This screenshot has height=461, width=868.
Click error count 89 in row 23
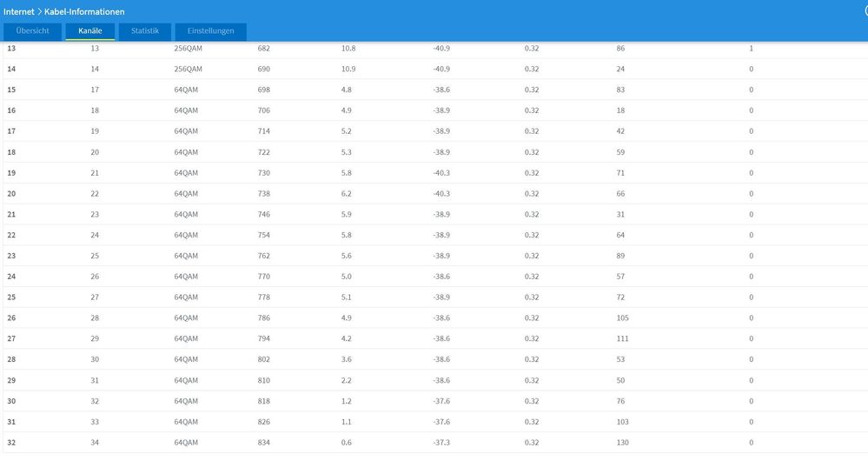[x=620, y=256]
